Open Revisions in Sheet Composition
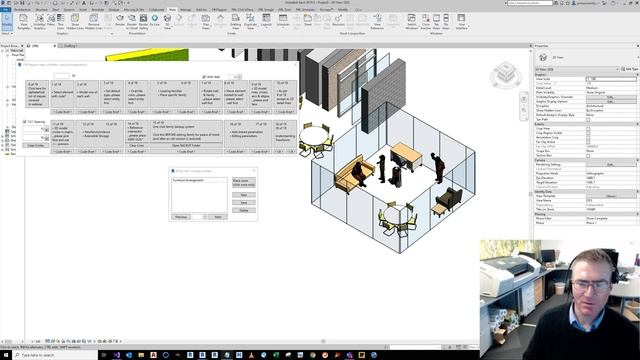 click(x=338, y=20)
